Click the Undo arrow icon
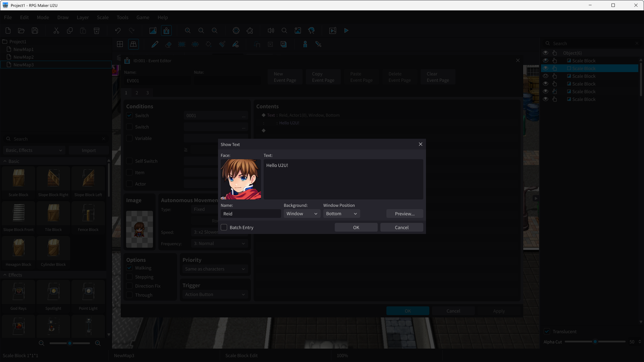The height and width of the screenshot is (362, 644). click(x=118, y=31)
